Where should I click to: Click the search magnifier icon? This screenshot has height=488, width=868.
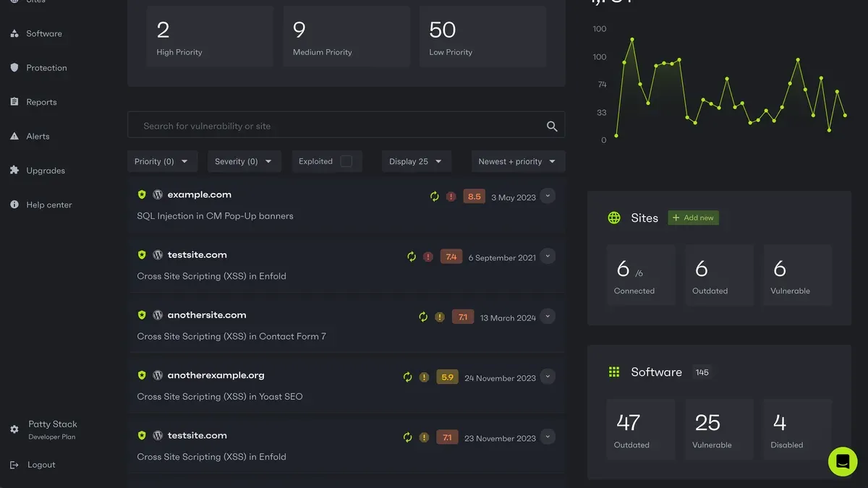coord(552,126)
